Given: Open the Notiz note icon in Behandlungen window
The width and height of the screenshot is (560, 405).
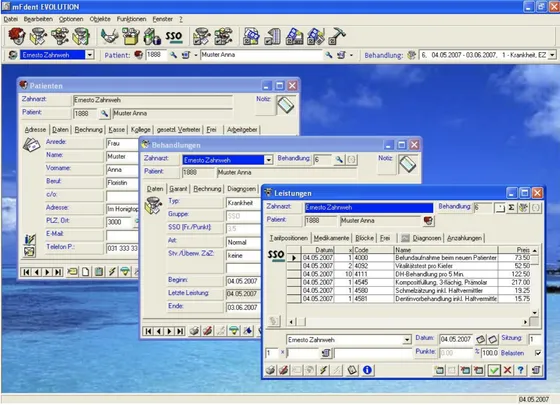Looking at the screenshot, I should [x=408, y=164].
